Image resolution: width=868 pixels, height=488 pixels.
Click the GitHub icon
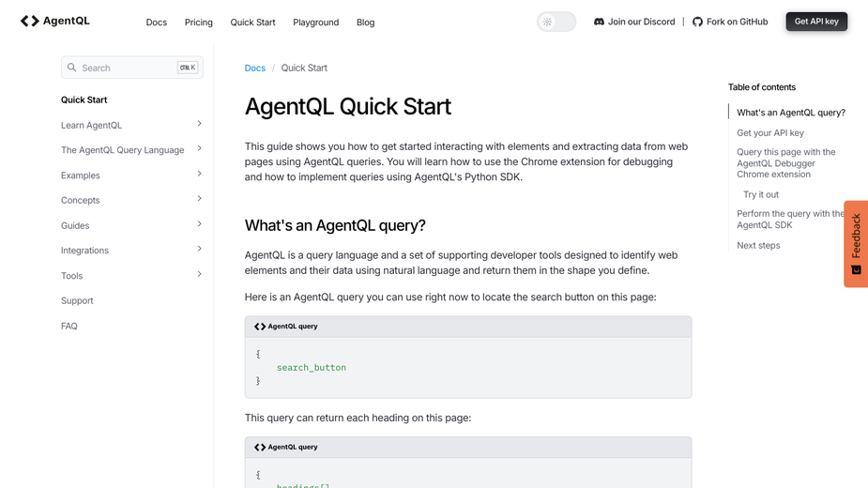(x=697, y=22)
